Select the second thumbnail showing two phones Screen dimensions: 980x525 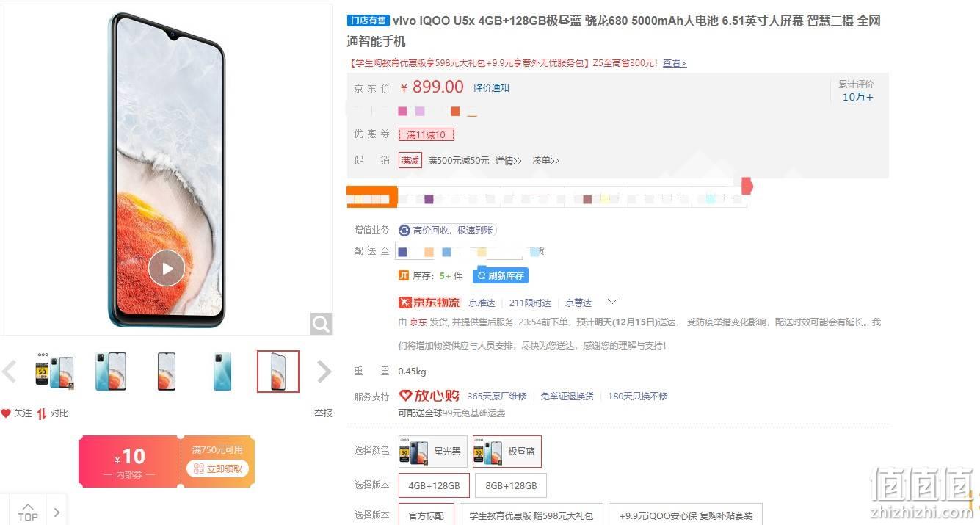(x=111, y=372)
